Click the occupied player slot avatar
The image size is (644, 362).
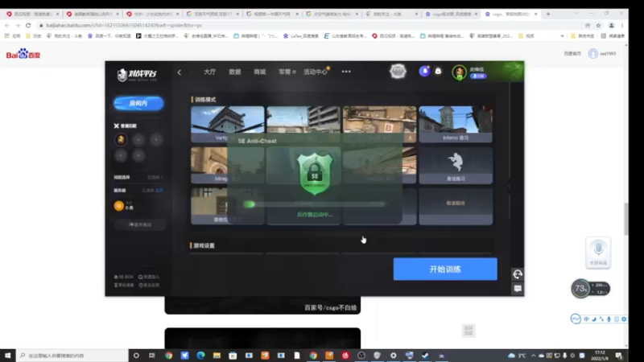(x=121, y=140)
